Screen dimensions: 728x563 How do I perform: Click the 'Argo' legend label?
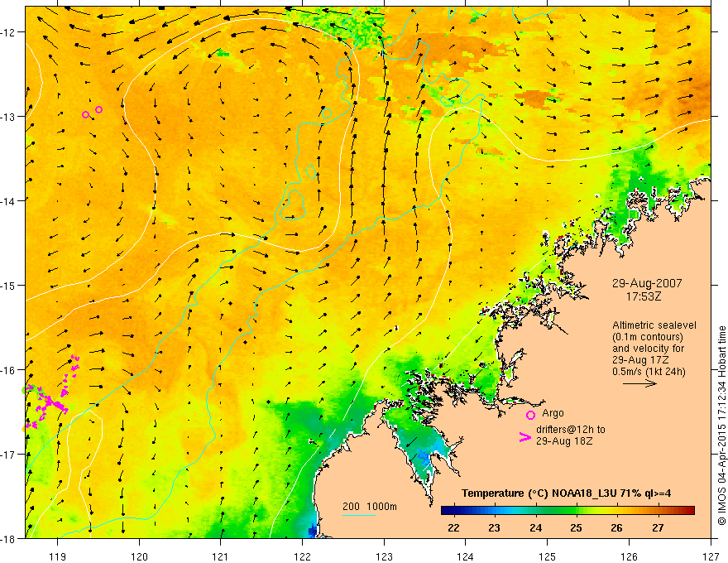(x=553, y=413)
